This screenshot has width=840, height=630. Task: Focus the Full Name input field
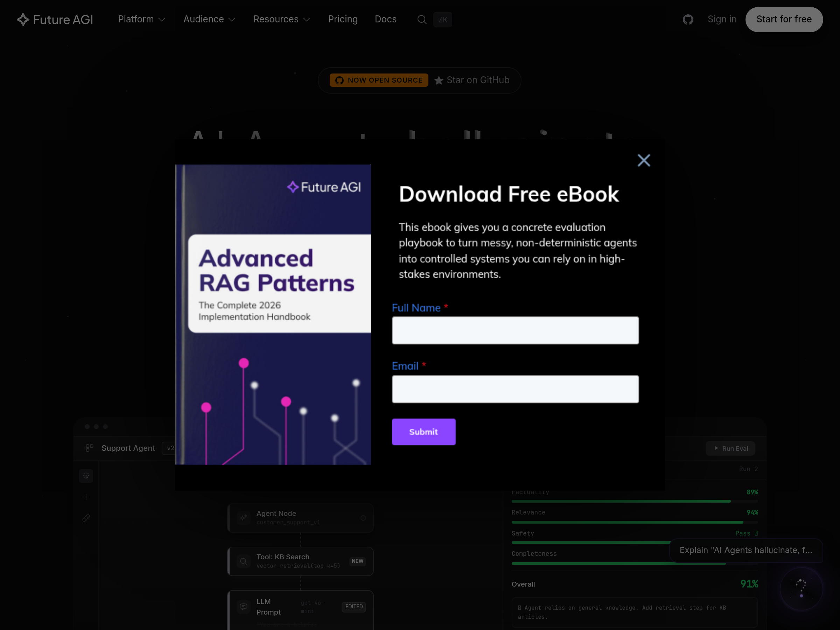tap(515, 330)
